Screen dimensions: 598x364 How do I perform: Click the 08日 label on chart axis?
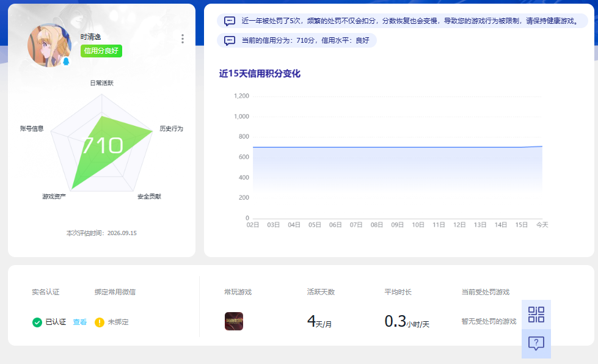376,225
